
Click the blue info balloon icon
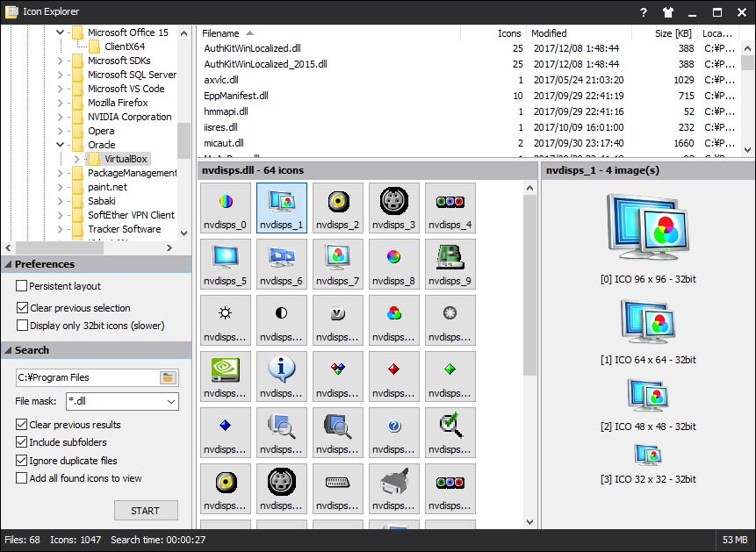tap(281, 369)
